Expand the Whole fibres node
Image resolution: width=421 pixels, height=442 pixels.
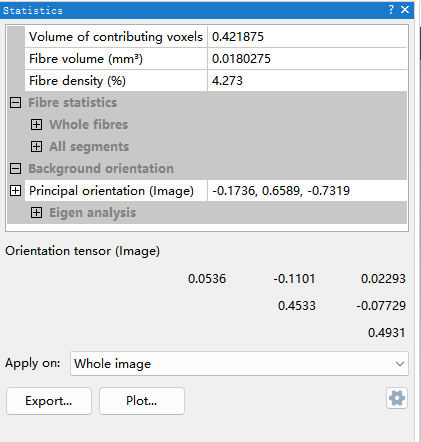(36, 124)
